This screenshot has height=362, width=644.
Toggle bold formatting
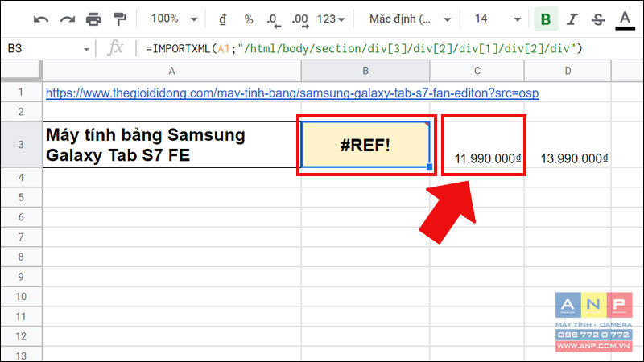click(546, 19)
